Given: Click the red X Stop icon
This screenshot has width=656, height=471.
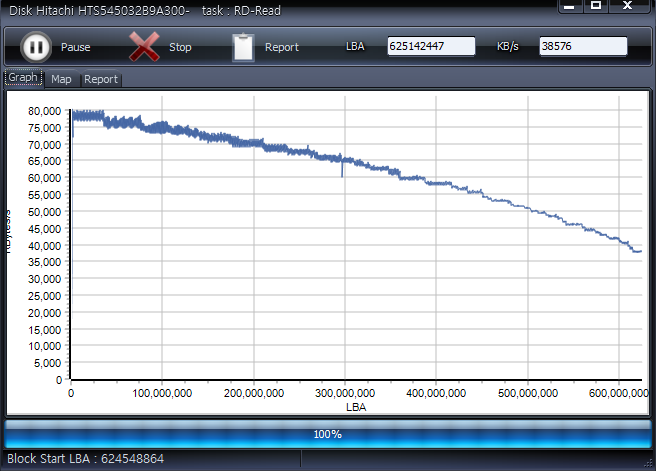Looking at the screenshot, I should click(144, 46).
